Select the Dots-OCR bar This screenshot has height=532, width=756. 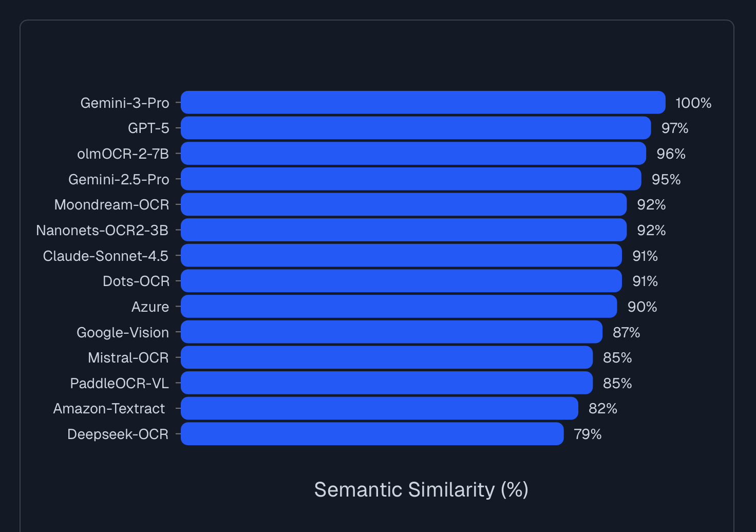(401, 281)
